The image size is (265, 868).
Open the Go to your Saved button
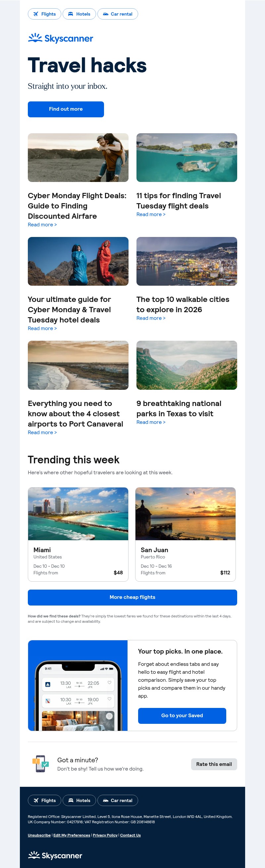pos(182,715)
